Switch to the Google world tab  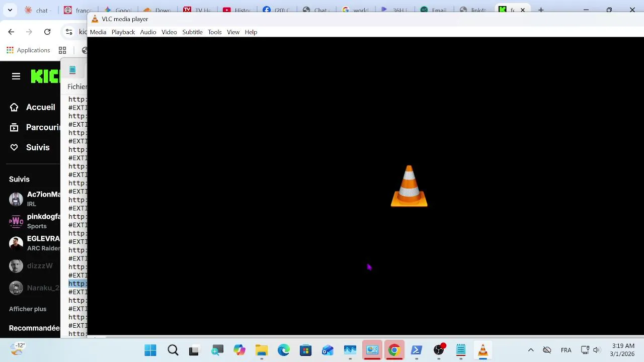355,10
